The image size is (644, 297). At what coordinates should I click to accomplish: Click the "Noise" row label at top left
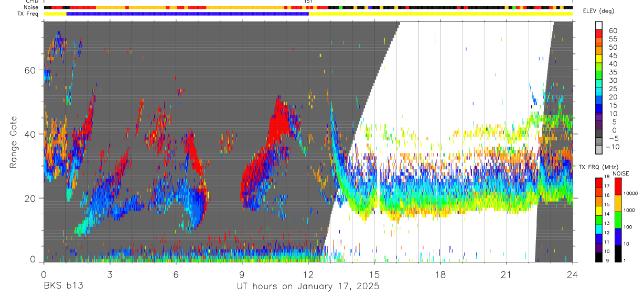pos(31,7)
